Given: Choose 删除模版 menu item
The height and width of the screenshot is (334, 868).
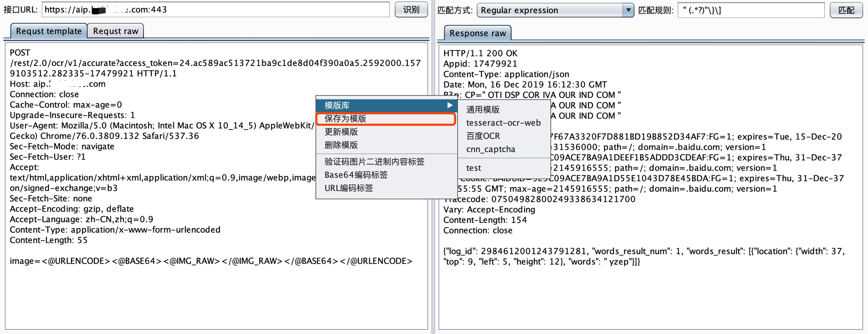Looking at the screenshot, I should pos(341,145).
